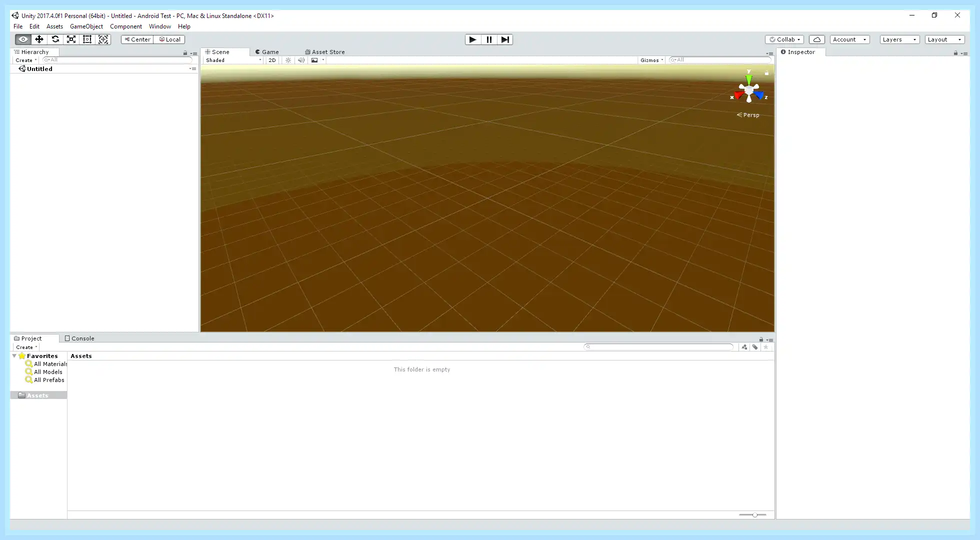Select the Untitled scene row
Viewport: 980px width, 540px height.
(104, 69)
